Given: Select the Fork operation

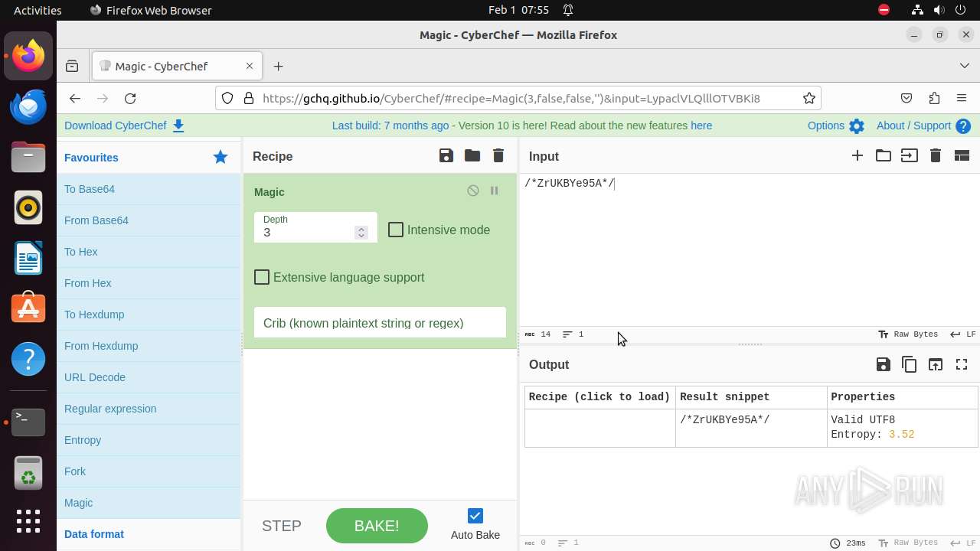Looking at the screenshot, I should (149, 471).
